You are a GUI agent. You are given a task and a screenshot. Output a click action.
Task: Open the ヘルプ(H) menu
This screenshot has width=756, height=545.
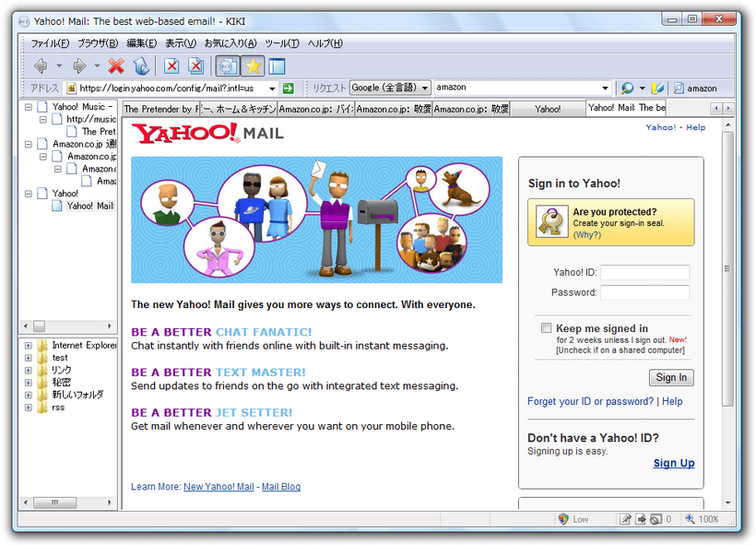325,43
